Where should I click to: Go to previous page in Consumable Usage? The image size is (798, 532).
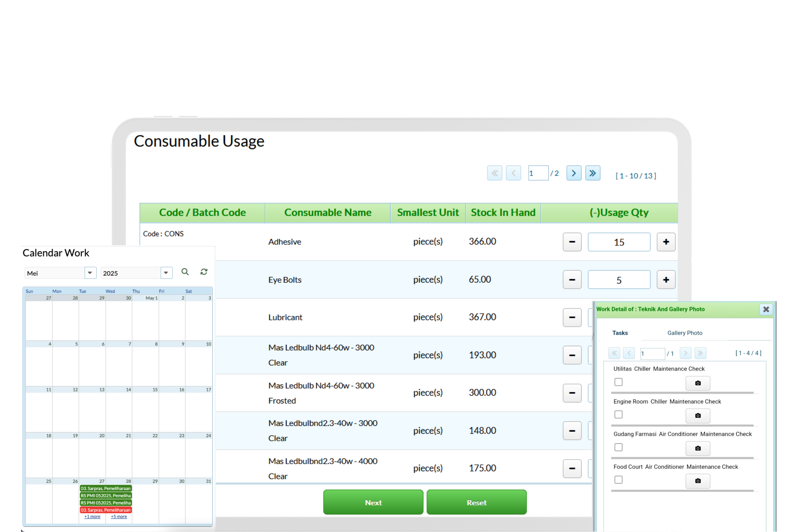(513, 173)
